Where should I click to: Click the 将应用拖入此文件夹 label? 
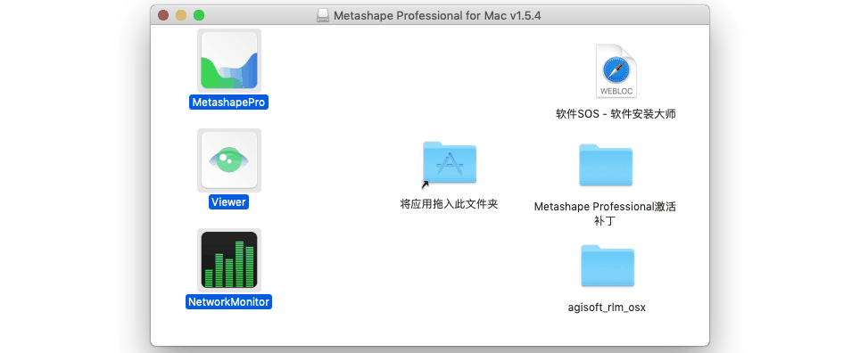point(449,203)
